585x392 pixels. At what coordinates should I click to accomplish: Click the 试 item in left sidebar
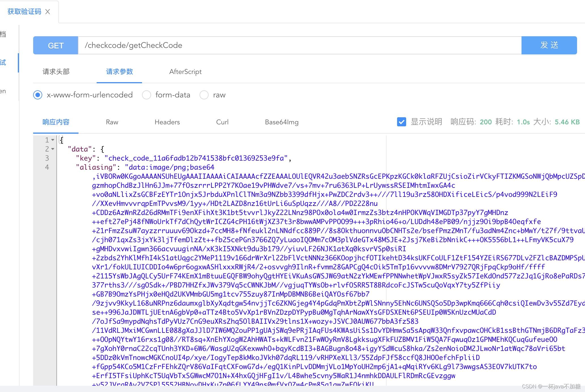3,63
